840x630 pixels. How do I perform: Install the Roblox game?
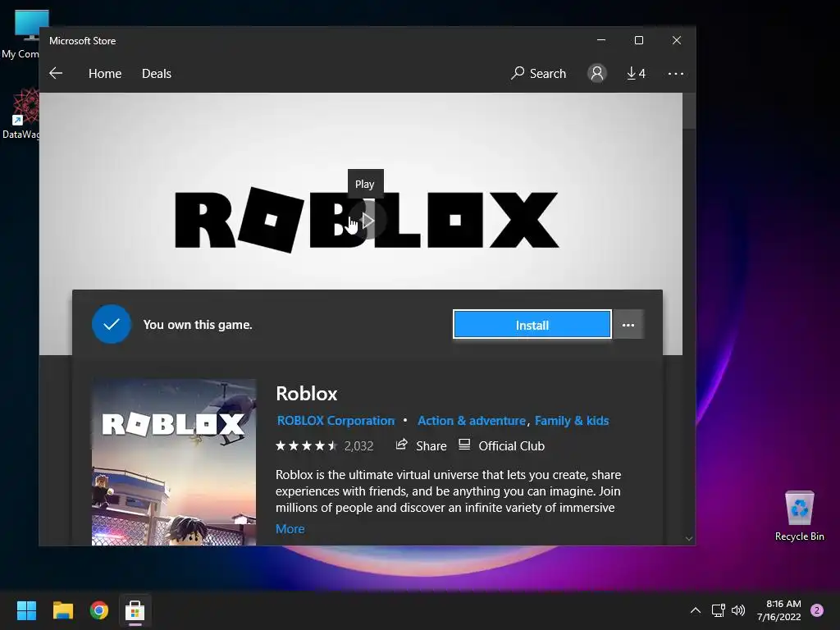coord(532,325)
